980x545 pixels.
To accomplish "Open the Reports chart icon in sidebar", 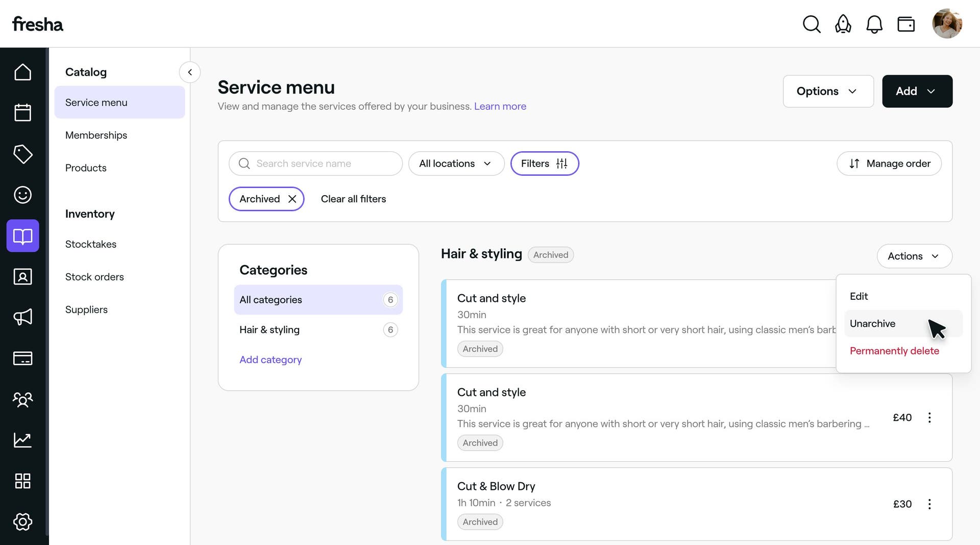I will coord(22,440).
